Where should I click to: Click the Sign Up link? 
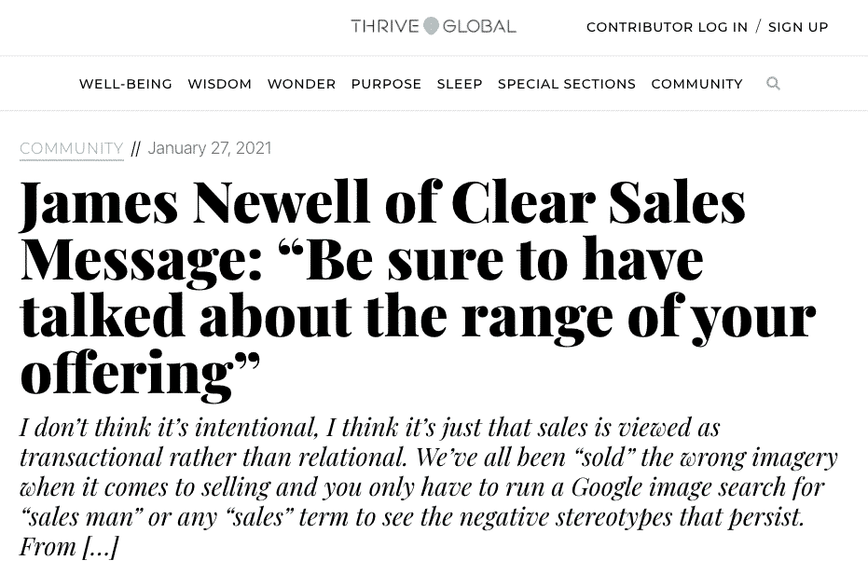(x=798, y=27)
